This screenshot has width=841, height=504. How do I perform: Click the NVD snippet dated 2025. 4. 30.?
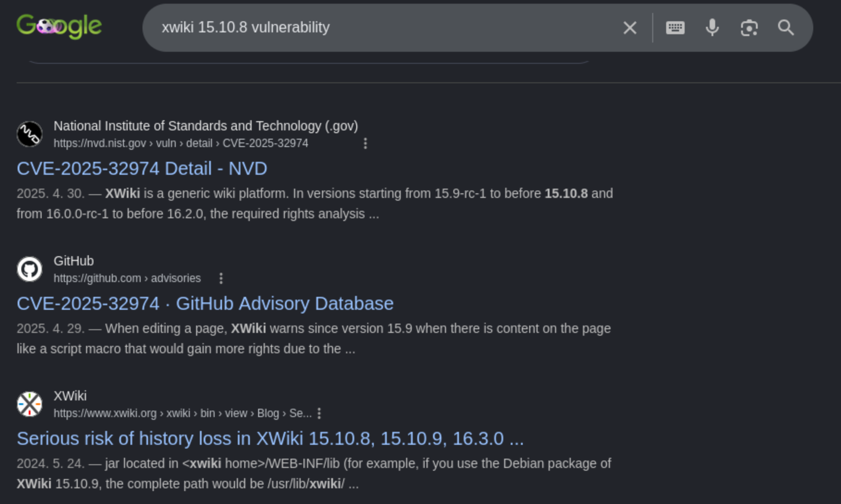click(315, 203)
